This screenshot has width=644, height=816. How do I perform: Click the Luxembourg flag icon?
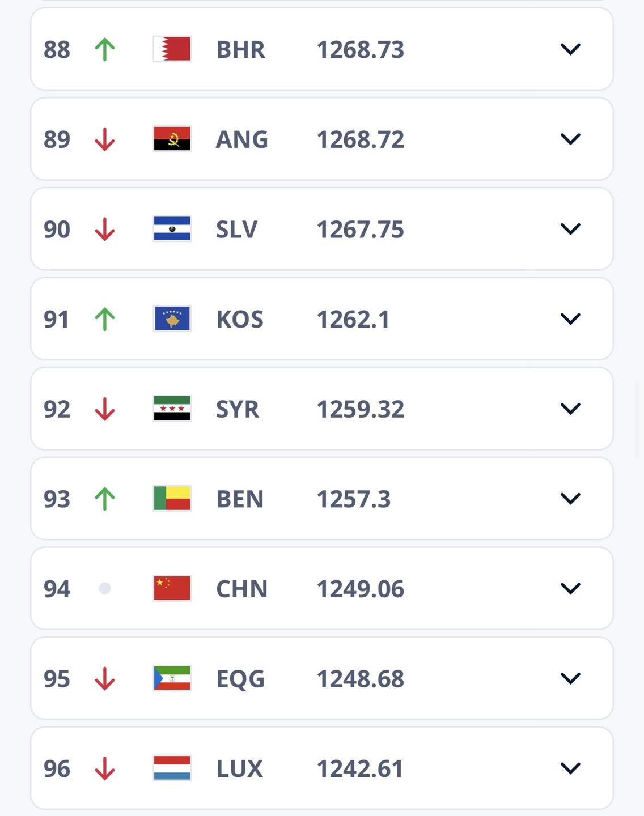tap(172, 768)
